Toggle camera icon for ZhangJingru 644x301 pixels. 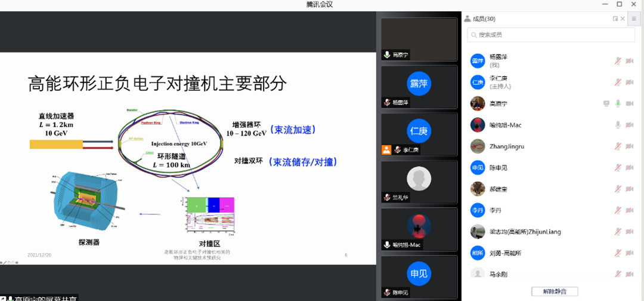pyautogui.click(x=629, y=146)
